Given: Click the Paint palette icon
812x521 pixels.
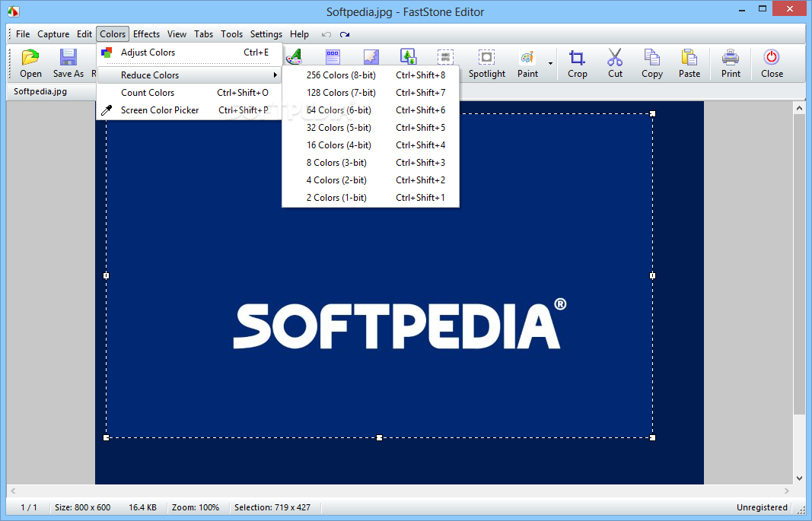Looking at the screenshot, I should pyautogui.click(x=527, y=57).
